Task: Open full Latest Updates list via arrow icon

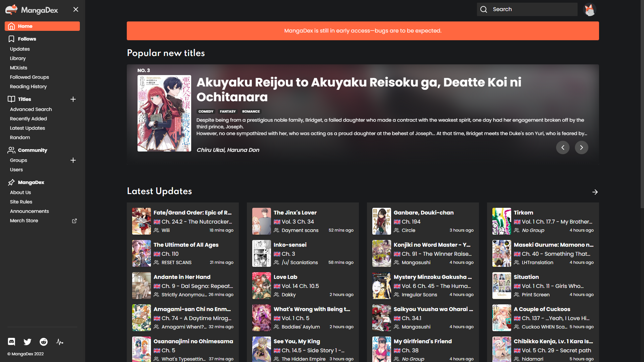Action: (x=595, y=192)
